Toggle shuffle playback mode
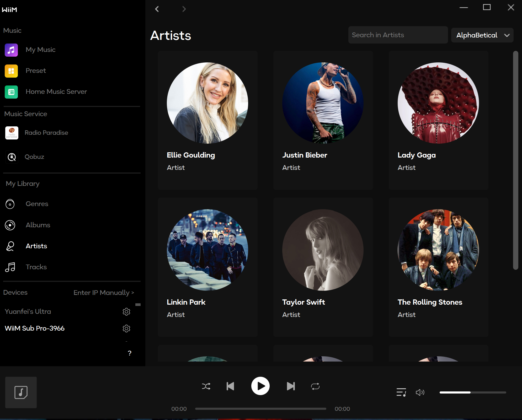The width and height of the screenshot is (522, 420). (x=206, y=386)
